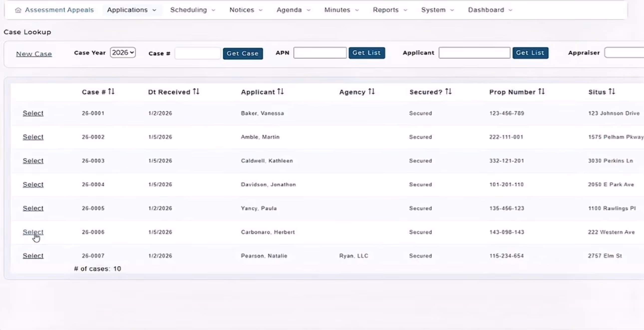Click the New Case link
This screenshot has height=330, width=644.
(34, 54)
